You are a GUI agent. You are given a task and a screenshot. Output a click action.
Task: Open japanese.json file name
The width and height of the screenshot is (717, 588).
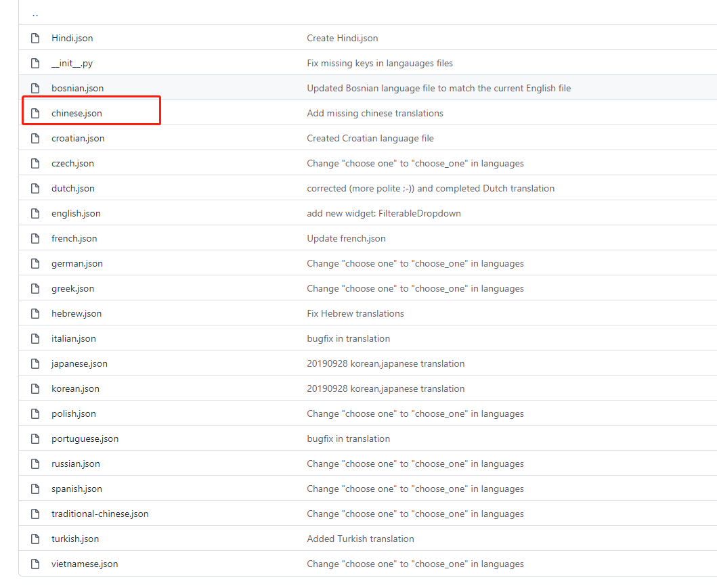point(80,363)
